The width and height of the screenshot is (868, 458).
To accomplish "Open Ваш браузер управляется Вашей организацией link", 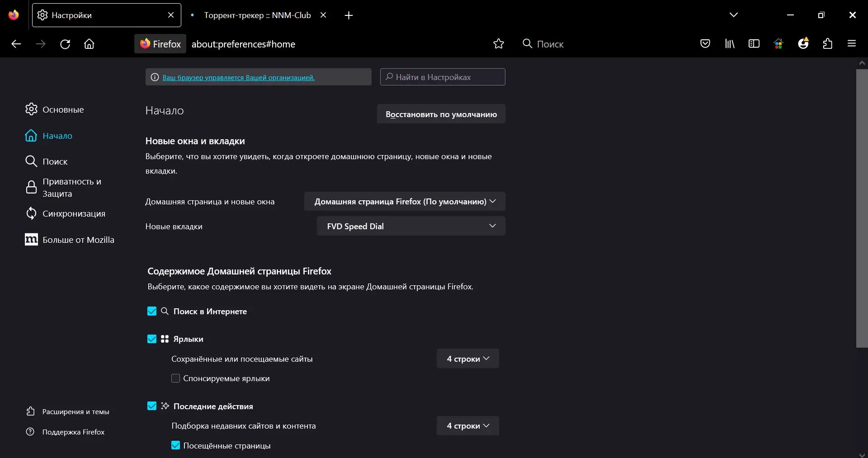I will click(239, 77).
